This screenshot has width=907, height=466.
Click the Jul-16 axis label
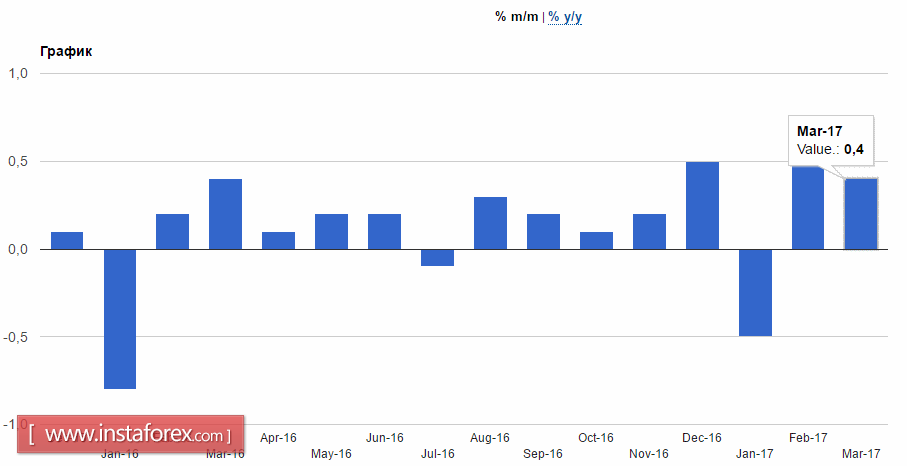tap(438, 454)
